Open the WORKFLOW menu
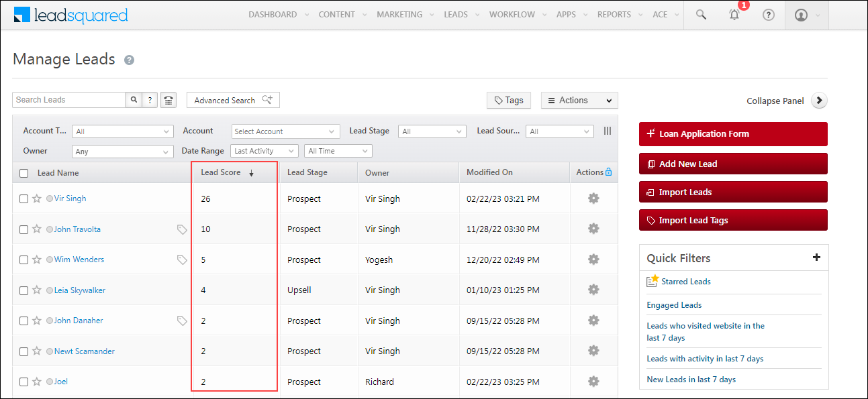Viewport: 868px width, 399px height. pos(512,14)
